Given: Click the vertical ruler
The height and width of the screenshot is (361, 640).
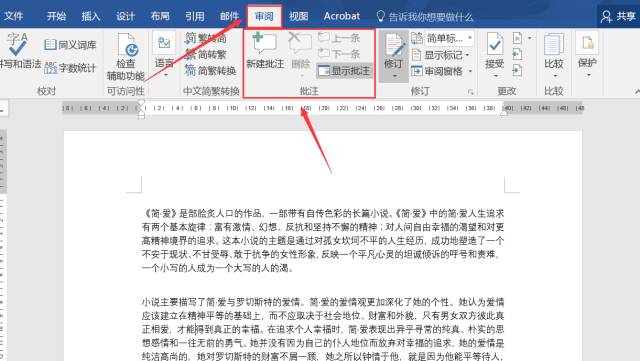Looking at the screenshot, I should click(3, 245).
